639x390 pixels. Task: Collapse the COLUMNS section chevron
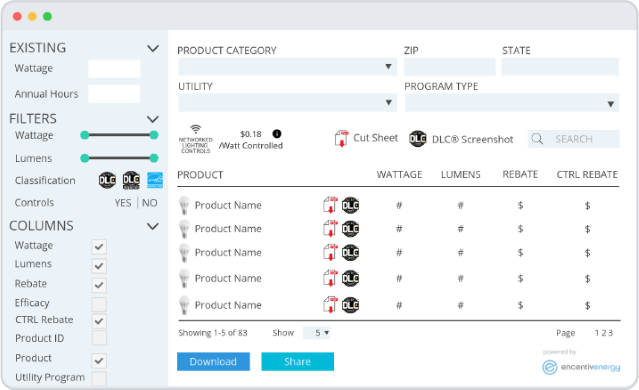coord(153,226)
